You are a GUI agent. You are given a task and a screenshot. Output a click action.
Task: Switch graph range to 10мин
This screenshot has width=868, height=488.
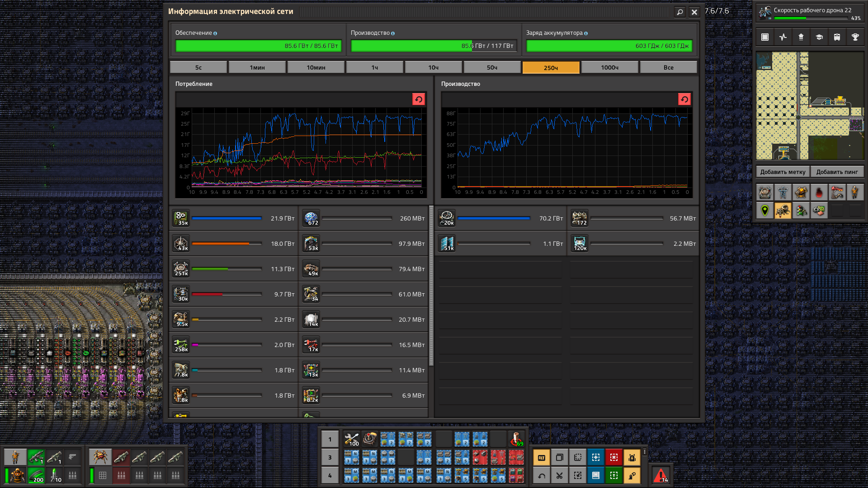(316, 67)
